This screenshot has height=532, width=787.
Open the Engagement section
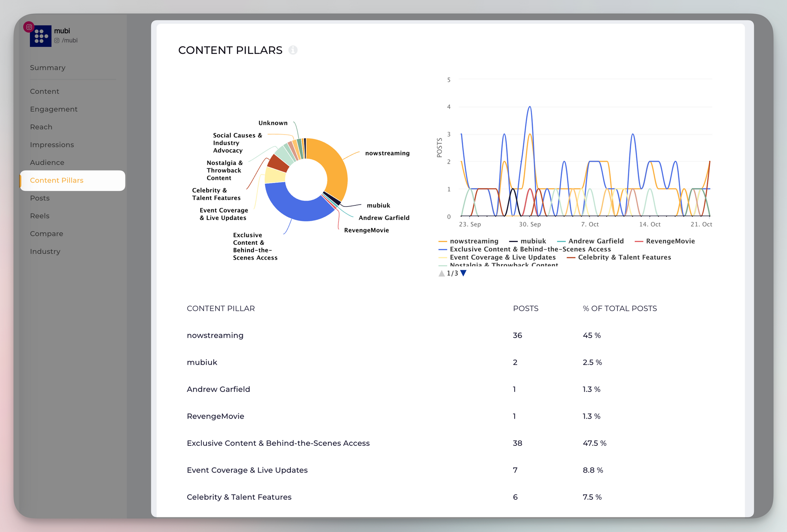tap(54, 109)
